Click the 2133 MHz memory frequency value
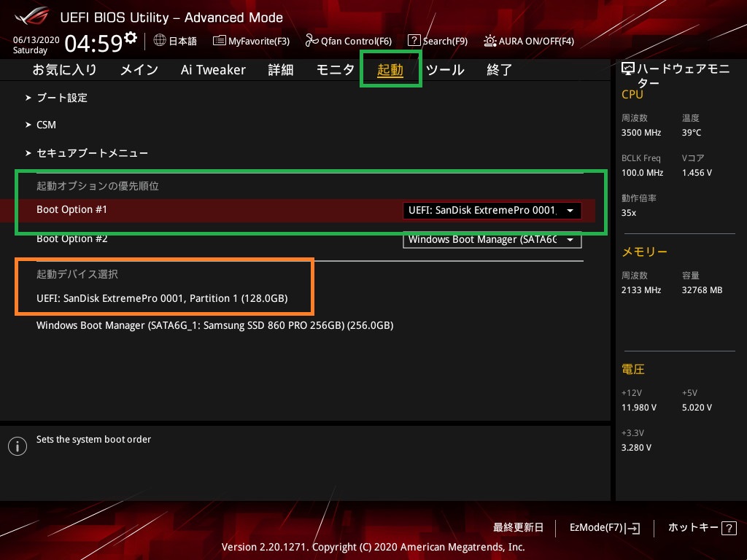The image size is (747, 560). [641, 290]
